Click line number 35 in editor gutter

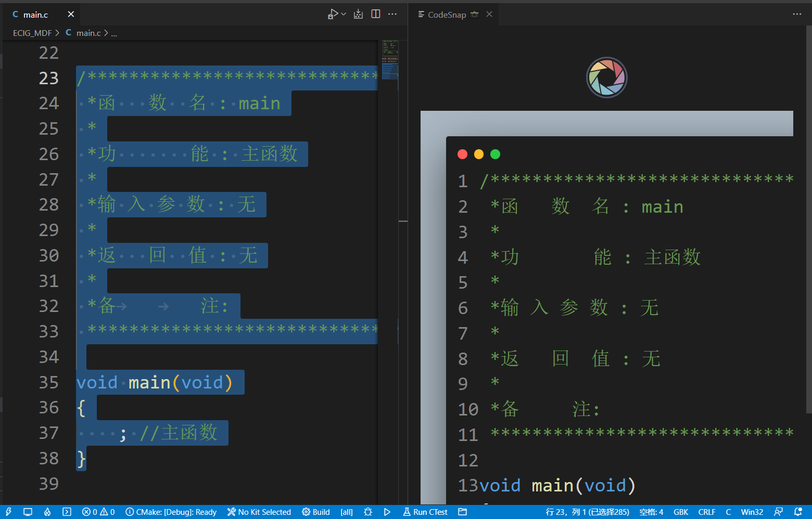[48, 382]
